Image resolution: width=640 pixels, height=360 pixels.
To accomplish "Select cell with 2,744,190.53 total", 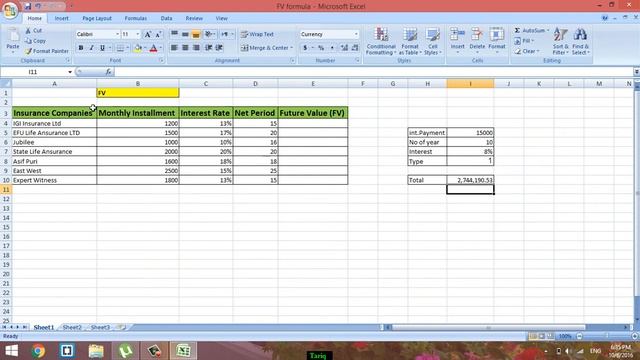I will click(x=470, y=180).
